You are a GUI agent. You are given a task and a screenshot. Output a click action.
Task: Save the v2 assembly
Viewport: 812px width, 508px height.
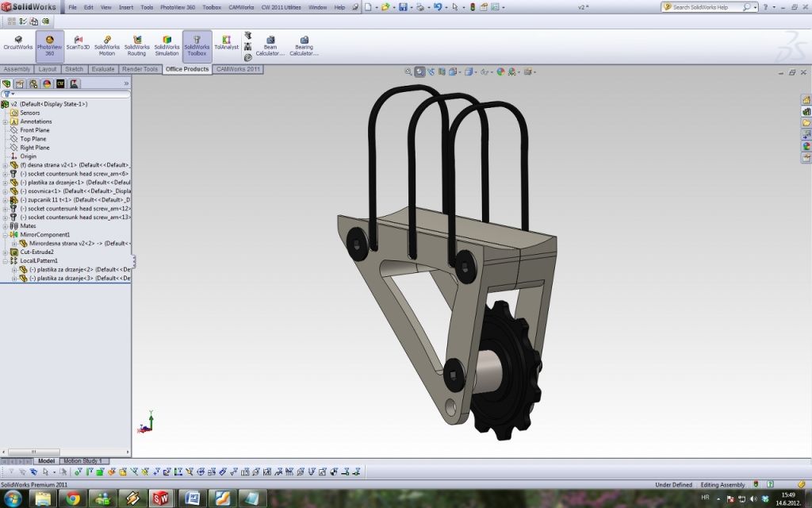point(402,7)
